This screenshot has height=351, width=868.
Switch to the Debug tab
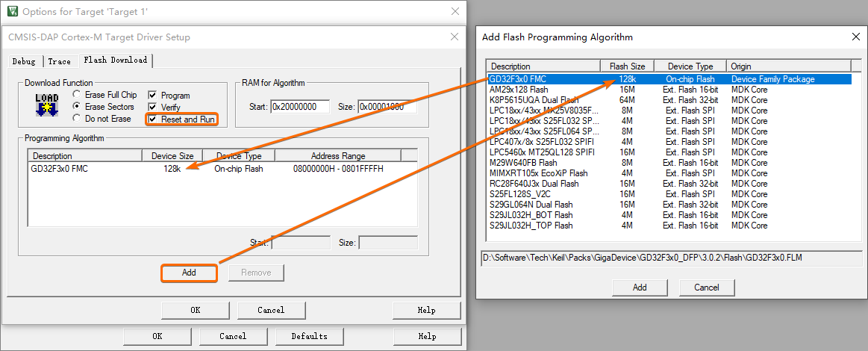click(x=24, y=61)
